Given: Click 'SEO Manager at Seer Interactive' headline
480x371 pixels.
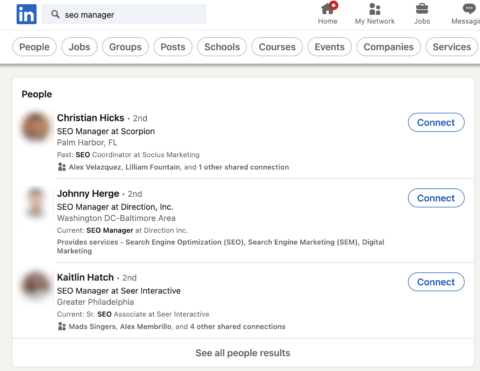Looking at the screenshot, I should click(x=119, y=291).
